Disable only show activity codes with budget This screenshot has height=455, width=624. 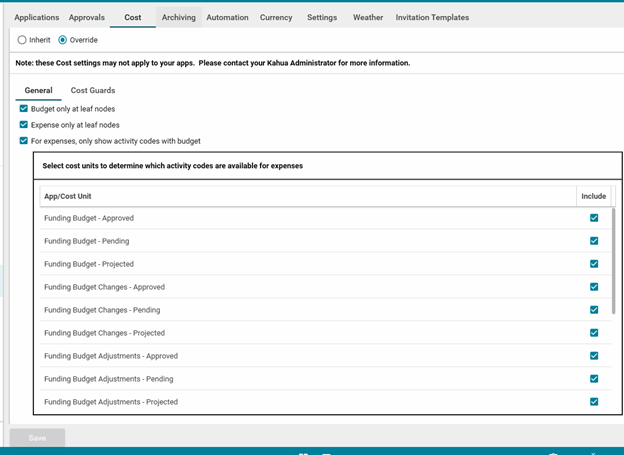coord(23,141)
